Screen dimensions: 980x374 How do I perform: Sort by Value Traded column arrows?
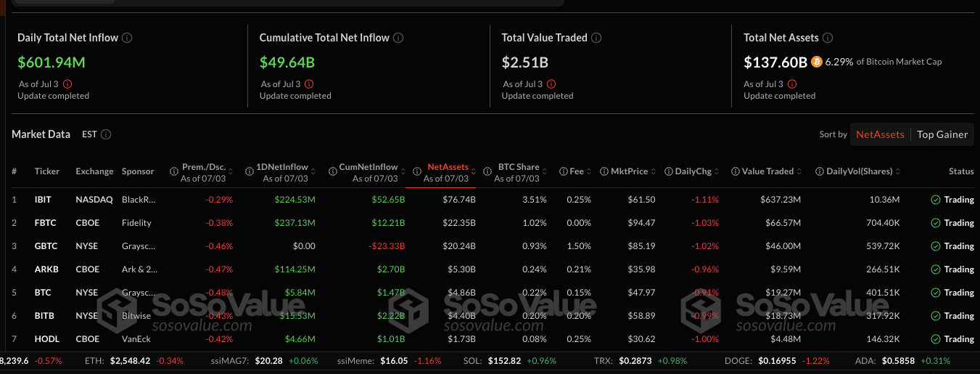[x=800, y=171]
